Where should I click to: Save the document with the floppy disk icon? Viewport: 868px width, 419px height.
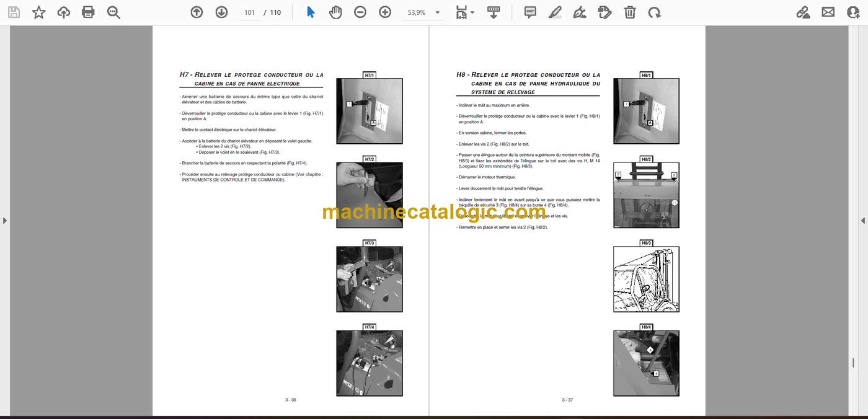(x=14, y=12)
